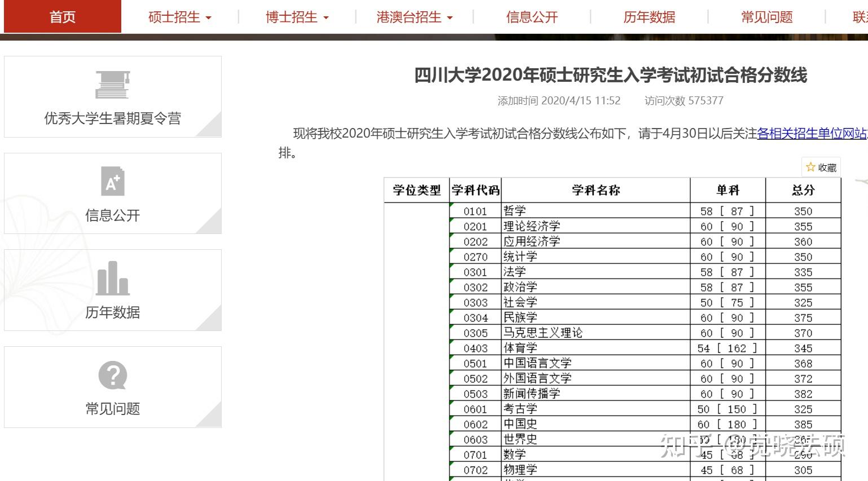Open 优秀大学生暑期夏令营 sidebar link
The height and width of the screenshot is (481, 868).
(x=113, y=118)
